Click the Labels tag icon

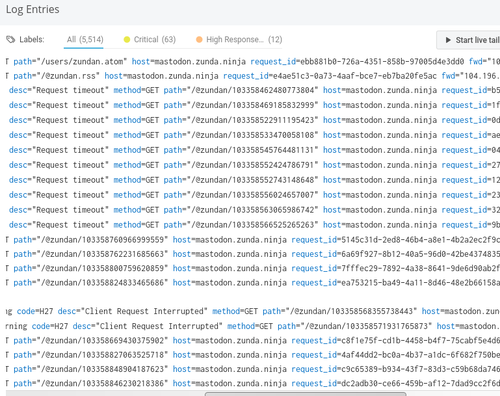click(11, 40)
